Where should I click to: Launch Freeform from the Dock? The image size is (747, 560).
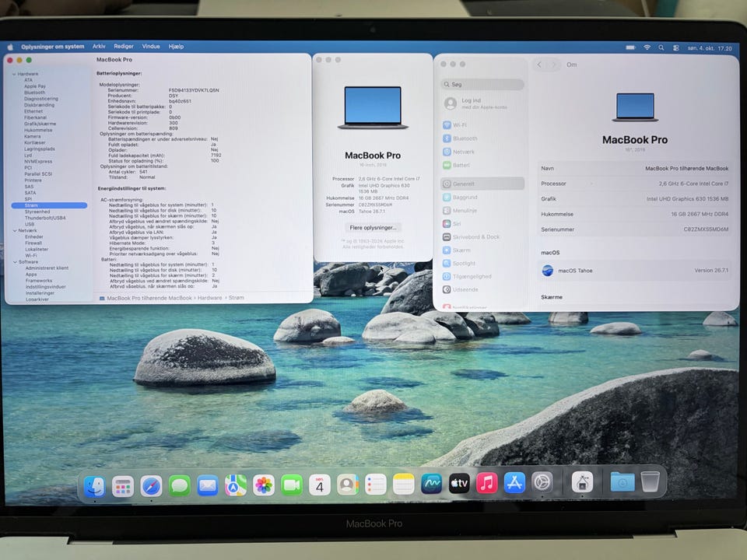coord(431,483)
